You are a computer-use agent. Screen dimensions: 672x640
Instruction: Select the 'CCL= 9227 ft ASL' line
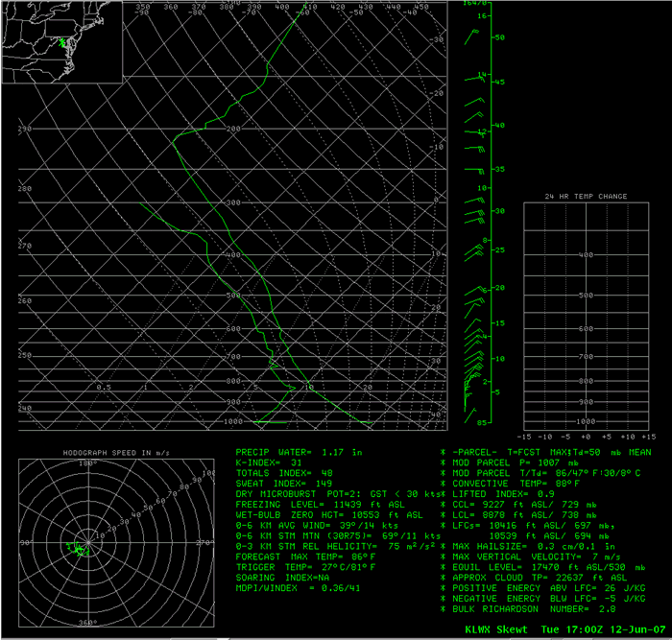click(524, 505)
